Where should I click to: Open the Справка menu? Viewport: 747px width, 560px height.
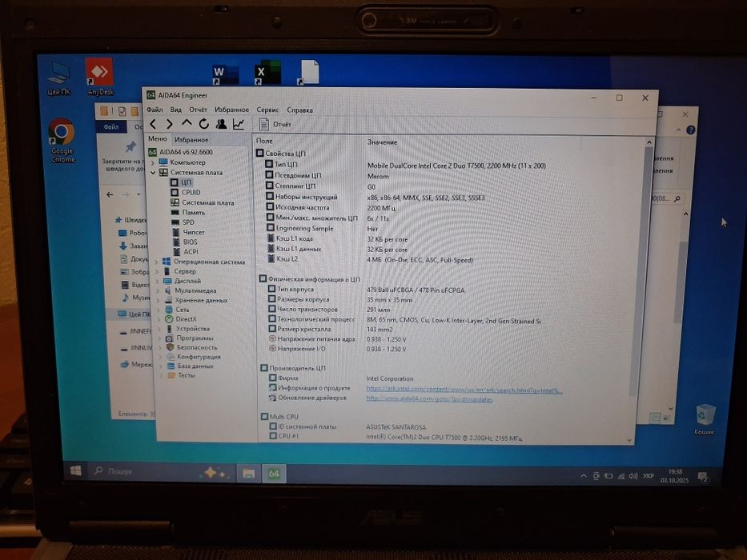tap(299, 110)
